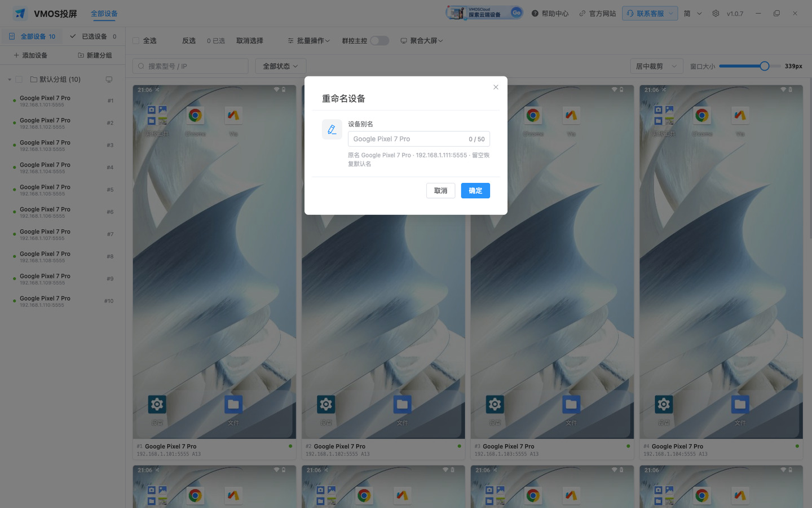Select sidebar device #7 at 192.168.1.107:5555
Viewport: 812px width, 508px height.
tap(63, 235)
